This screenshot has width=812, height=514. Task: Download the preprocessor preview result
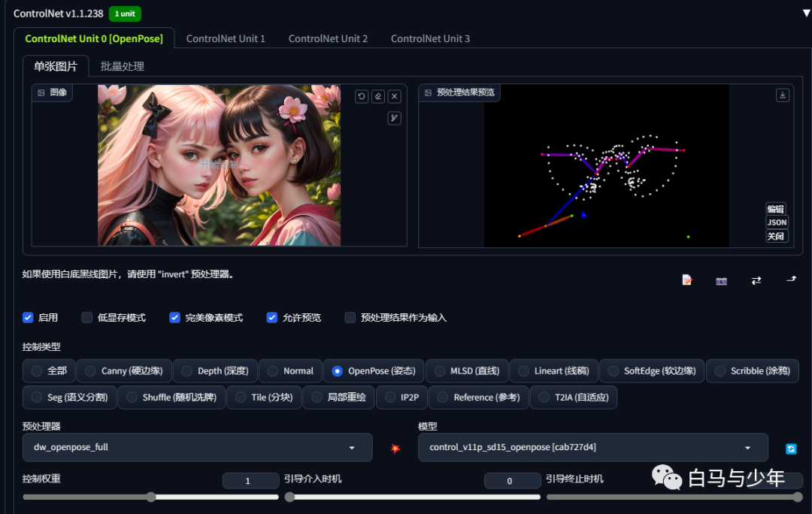783,95
